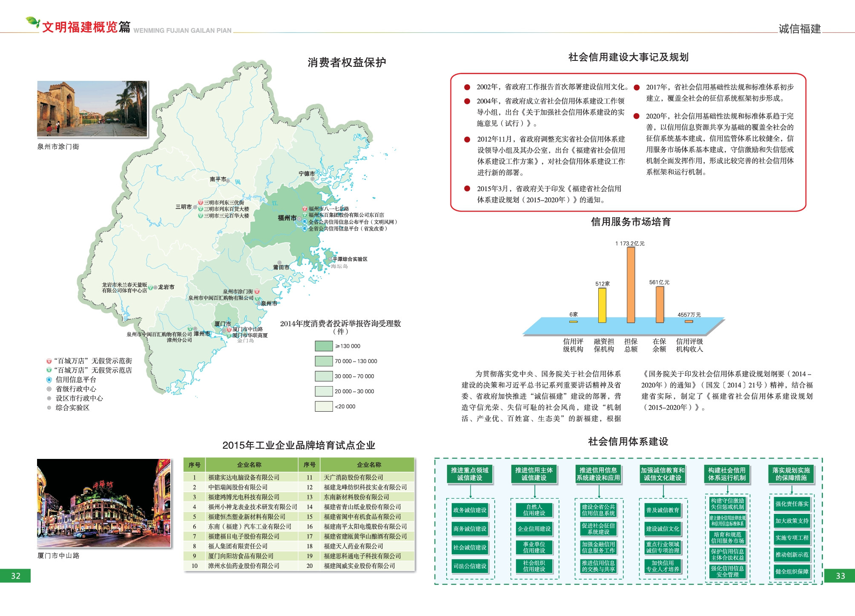The height and width of the screenshot is (616, 855).
Task: Click the 设区市行政中心 legend symbol
Action: tap(49, 398)
